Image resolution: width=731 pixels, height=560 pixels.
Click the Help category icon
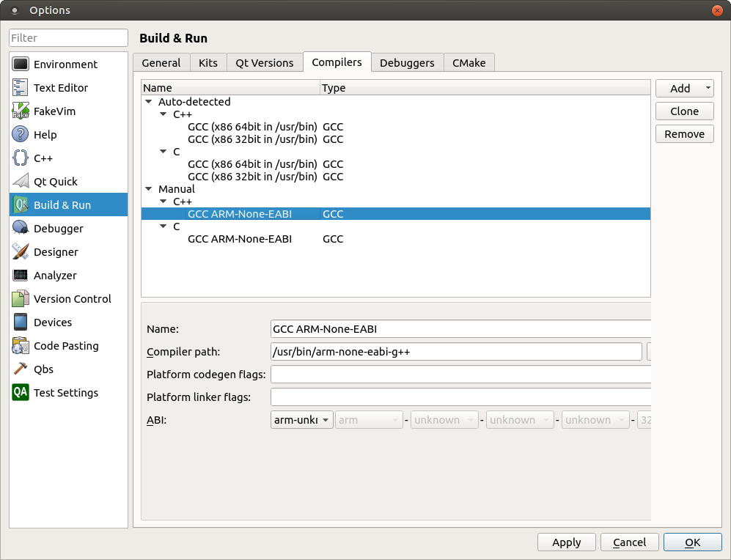pos(21,135)
